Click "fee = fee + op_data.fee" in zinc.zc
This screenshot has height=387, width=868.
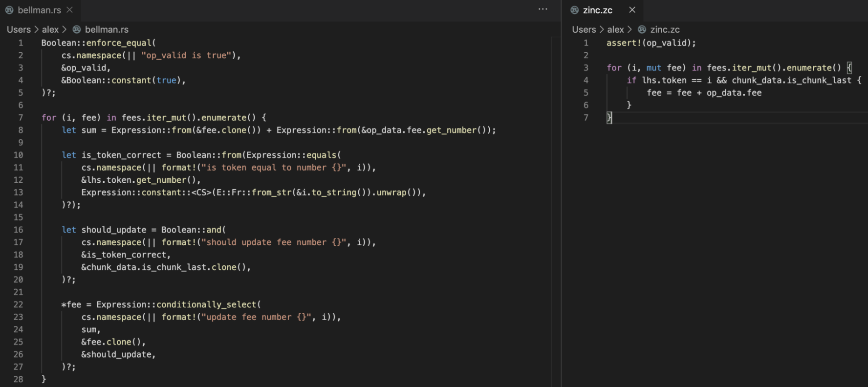704,93
